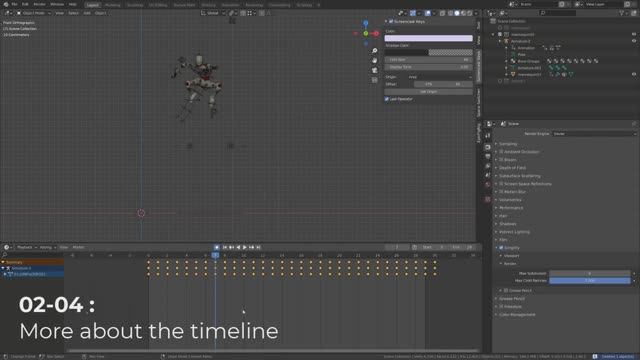The width and height of the screenshot is (640, 360).
Task: Click the blue Z axis gizmo ball
Action: pyautogui.click(x=366, y=23)
